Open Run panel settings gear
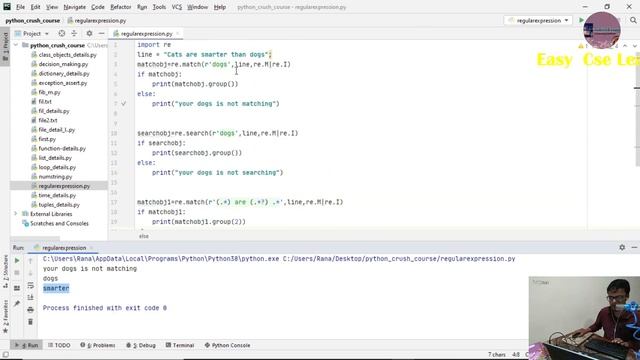This screenshot has height=360, width=640. click(x=622, y=247)
